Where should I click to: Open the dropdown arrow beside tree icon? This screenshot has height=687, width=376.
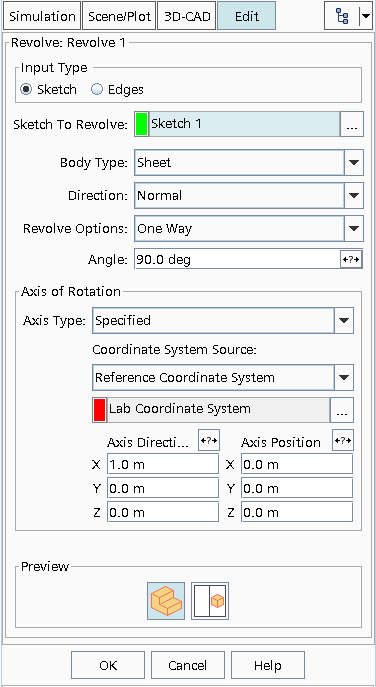[x=365, y=16]
